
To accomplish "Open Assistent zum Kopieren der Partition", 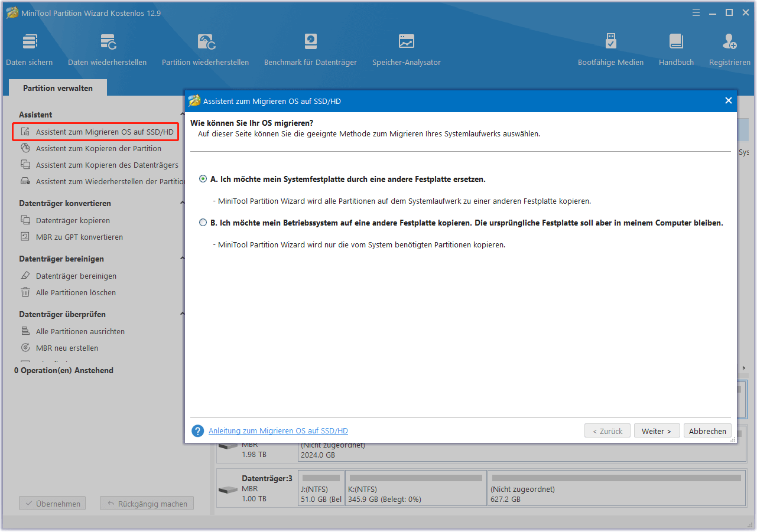I will [99, 148].
